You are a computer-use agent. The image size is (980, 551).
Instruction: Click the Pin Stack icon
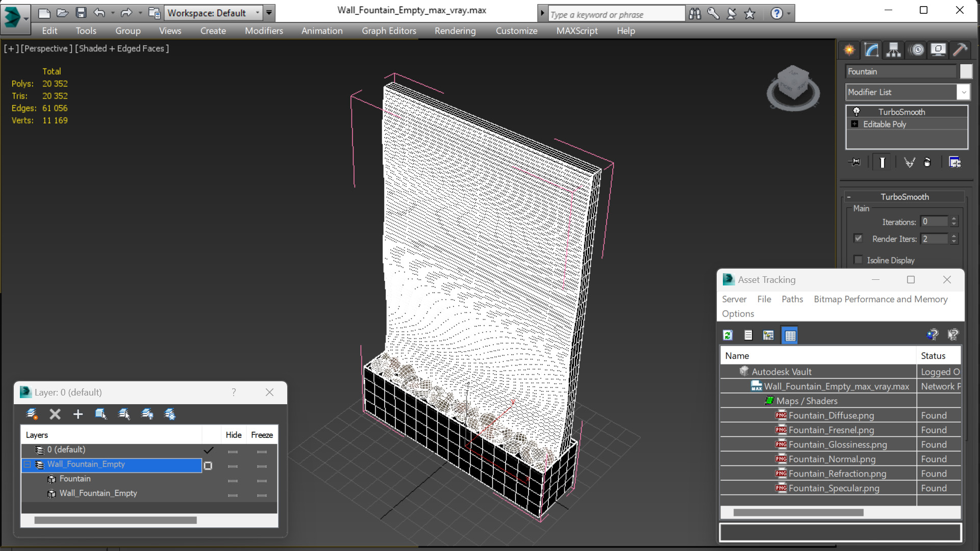(855, 162)
